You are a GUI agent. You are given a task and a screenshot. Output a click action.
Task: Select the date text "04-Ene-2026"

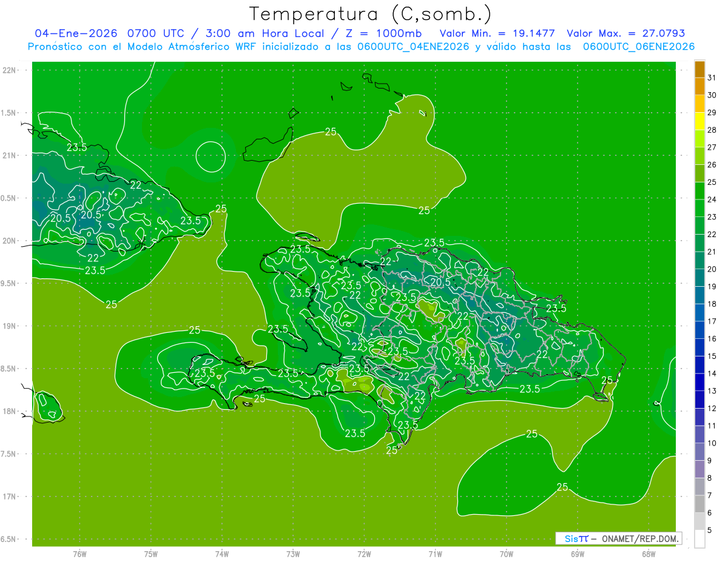pyautogui.click(x=77, y=33)
